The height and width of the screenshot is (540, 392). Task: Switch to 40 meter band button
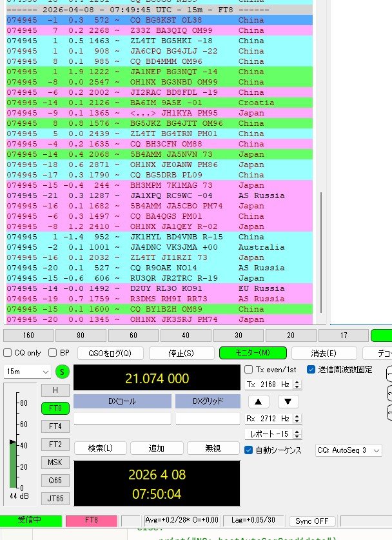coord(186,335)
